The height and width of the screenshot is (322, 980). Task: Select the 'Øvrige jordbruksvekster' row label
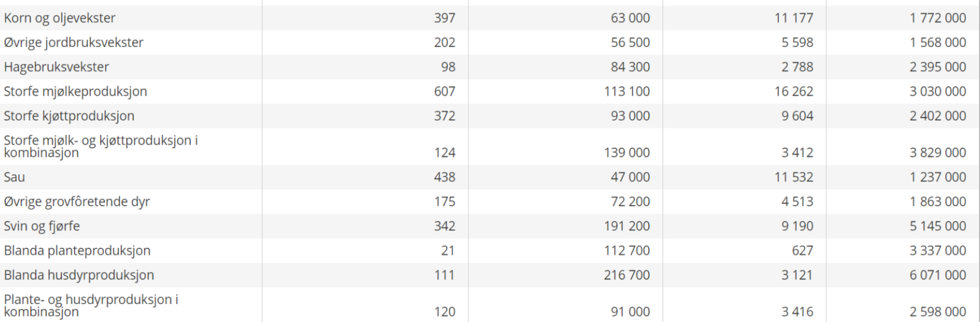(73, 42)
